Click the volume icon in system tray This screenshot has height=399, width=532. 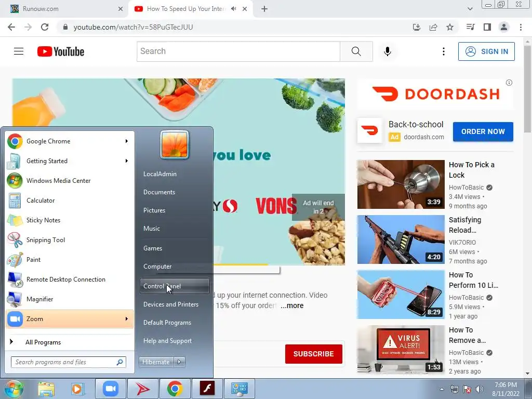pyautogui.click(x=480, y=389)
